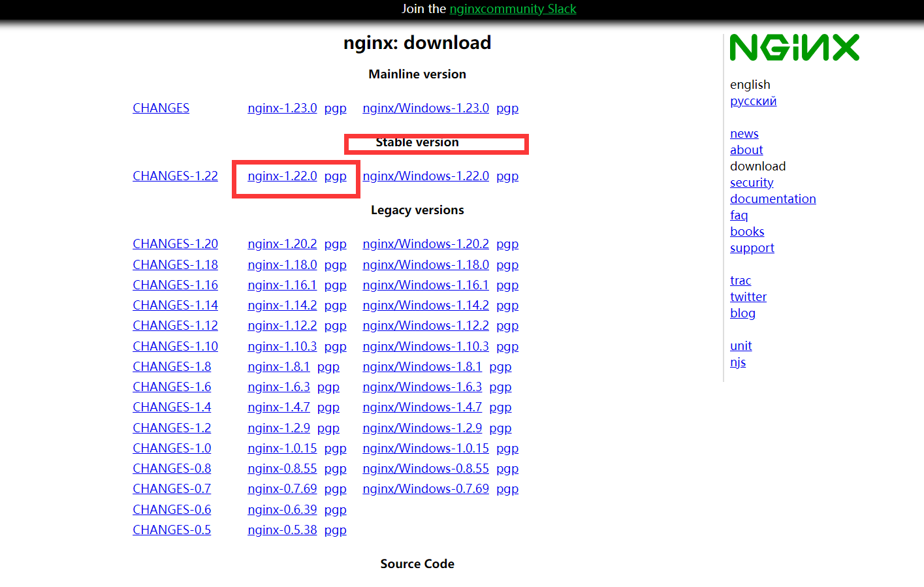Open the njs sidebar link
Screen dimensions: 924x587
tap(738, 362)
